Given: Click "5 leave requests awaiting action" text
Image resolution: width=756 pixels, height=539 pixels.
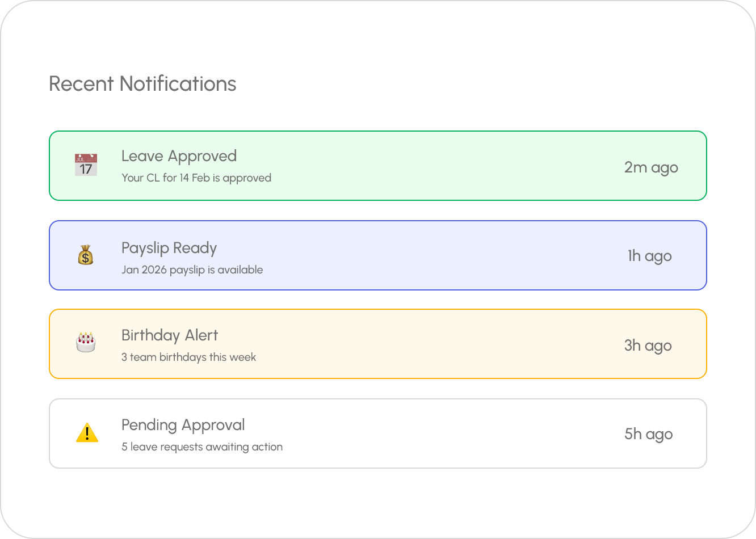Looking at the screenshot, I should point(201,447).
